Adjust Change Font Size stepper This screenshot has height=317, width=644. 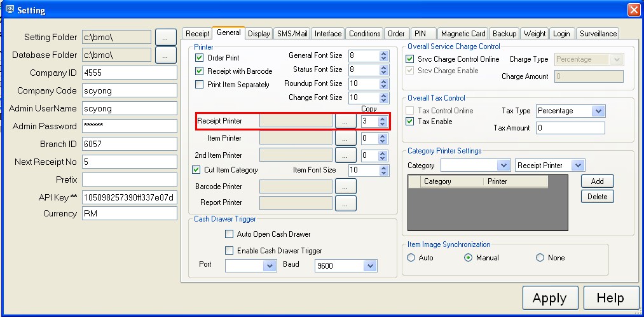point(383,97)
